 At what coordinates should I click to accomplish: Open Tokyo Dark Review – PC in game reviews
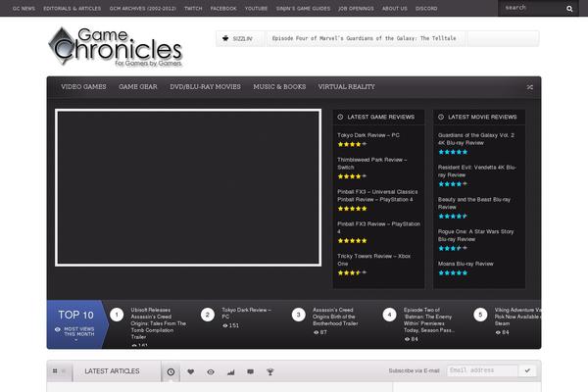point(367,135)
